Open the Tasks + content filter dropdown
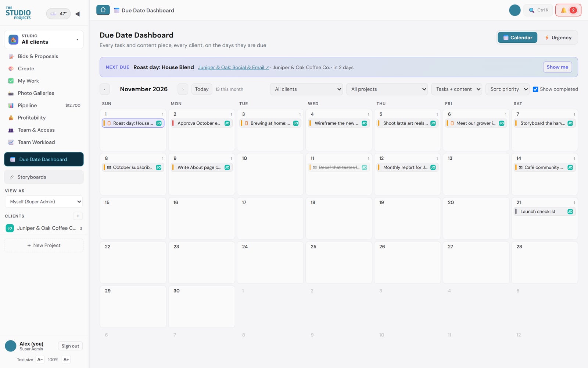This screenshot has width=588, height=368. [x=456, y=89]
